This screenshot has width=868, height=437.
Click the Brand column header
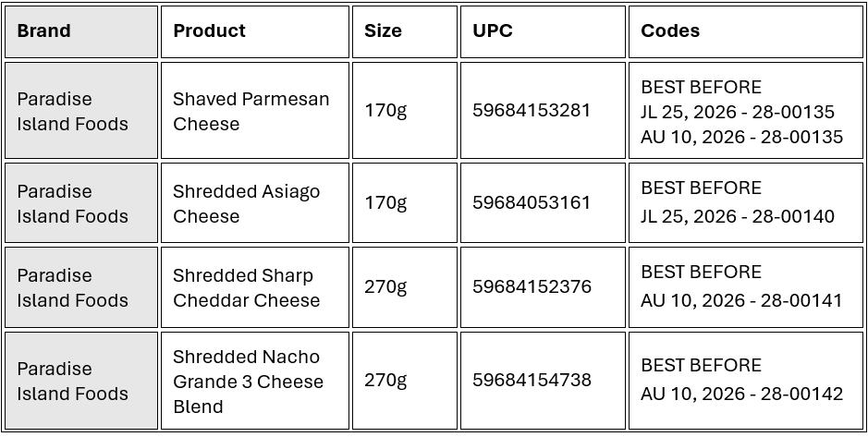click(43, 30)
